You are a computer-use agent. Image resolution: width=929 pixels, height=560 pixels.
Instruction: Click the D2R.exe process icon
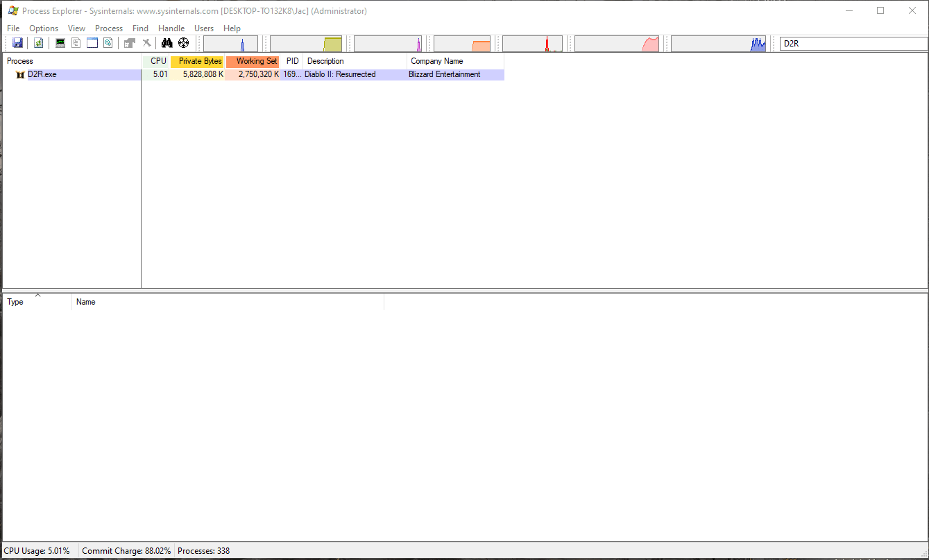pyautogui.click(x=20, y=74)
